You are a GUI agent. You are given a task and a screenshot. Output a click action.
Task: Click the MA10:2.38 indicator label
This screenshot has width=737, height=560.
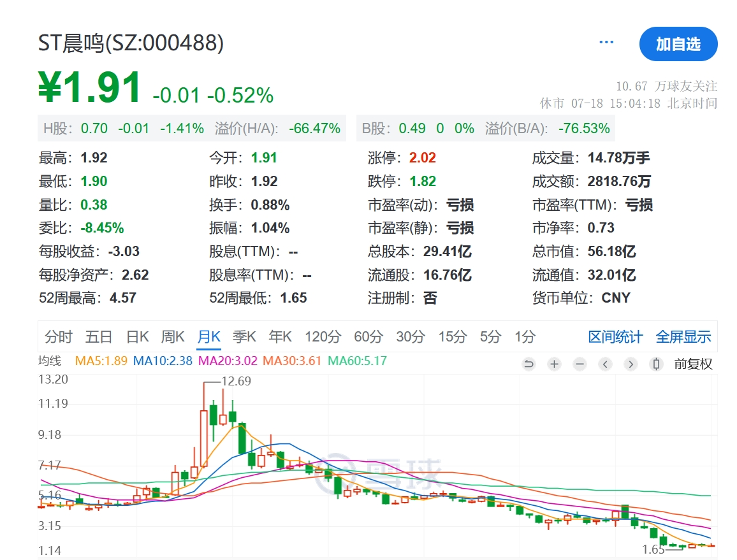pos(163,361)
